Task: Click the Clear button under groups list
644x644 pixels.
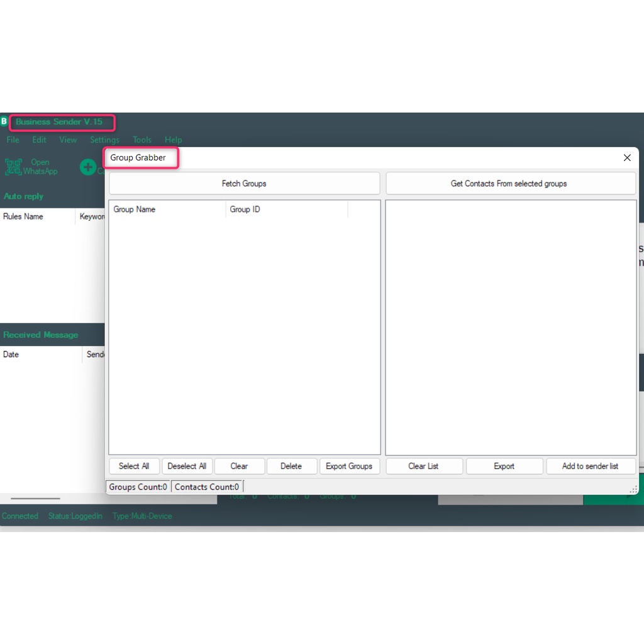Action: (239, 466)
